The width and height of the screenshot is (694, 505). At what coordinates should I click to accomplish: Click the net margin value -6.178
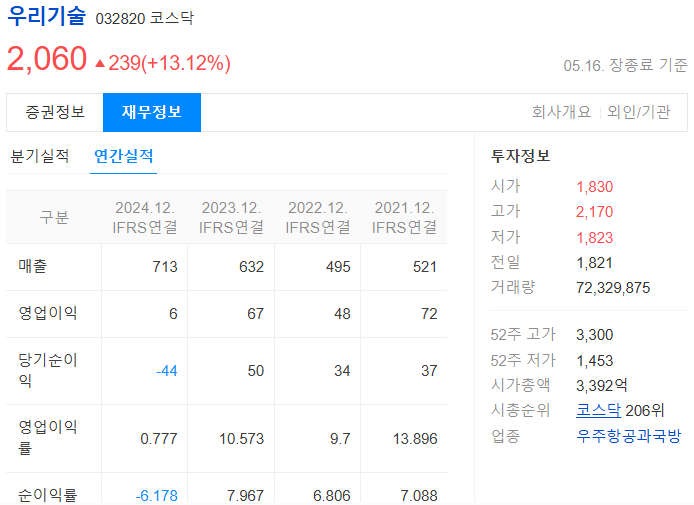tap(156, 496)
